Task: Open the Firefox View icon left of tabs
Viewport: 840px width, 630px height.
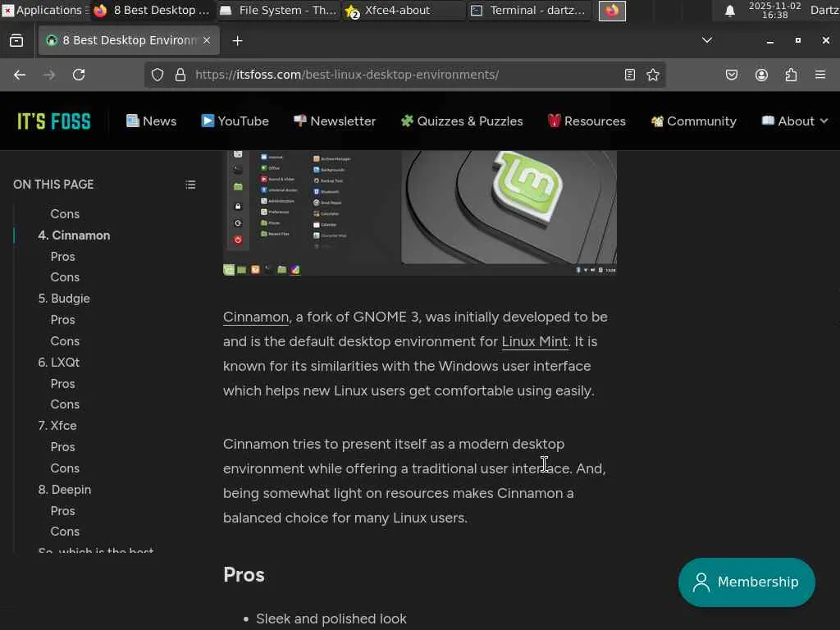Action: pyautogui.click(x=16, y=41)
